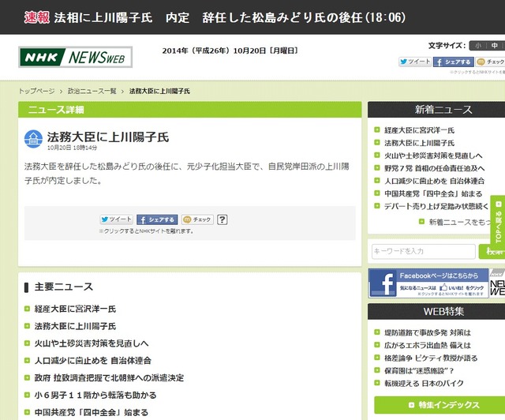Screen dimensions: 505x420
Task: Click the header Facebook シェアする button
Action: click(453, 62)
